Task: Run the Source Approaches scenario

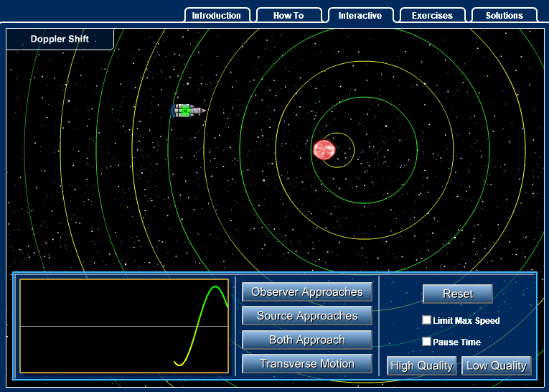Action: [x=306, y=316]
